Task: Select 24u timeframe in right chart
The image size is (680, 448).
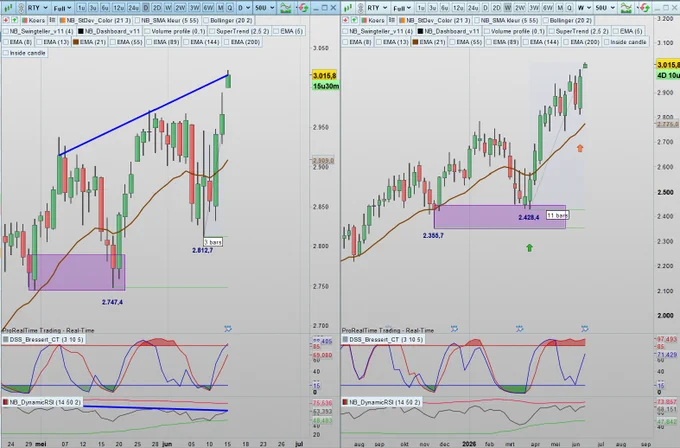Action: click(x=473, y=8)
